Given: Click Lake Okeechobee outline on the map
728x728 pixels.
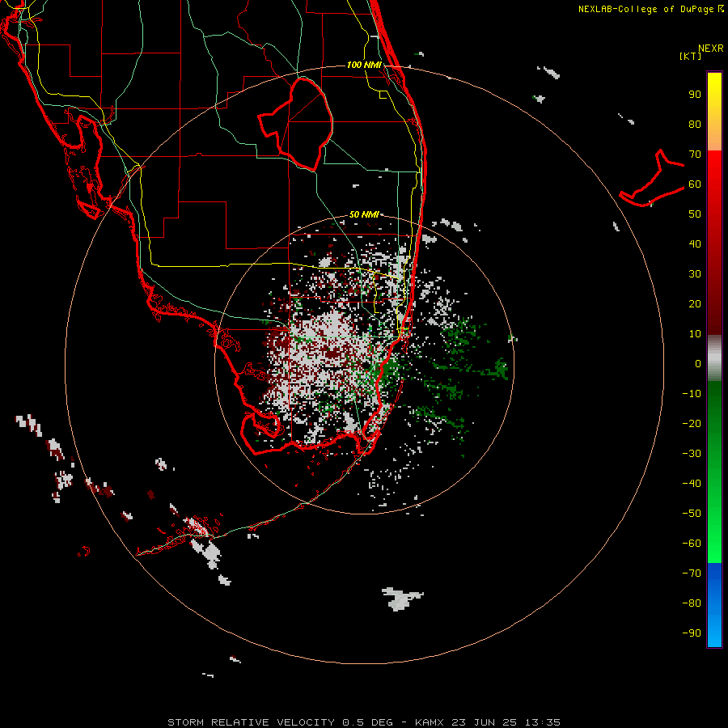Looking at the screenshot, I should (297, 123).
